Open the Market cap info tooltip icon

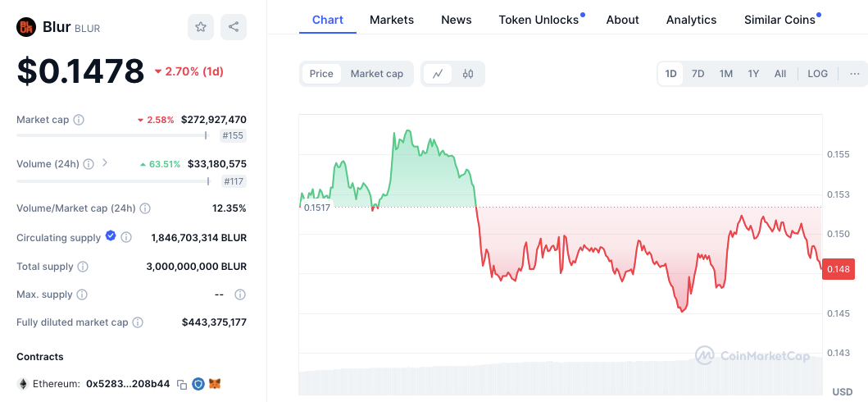(x=79, y=120)
